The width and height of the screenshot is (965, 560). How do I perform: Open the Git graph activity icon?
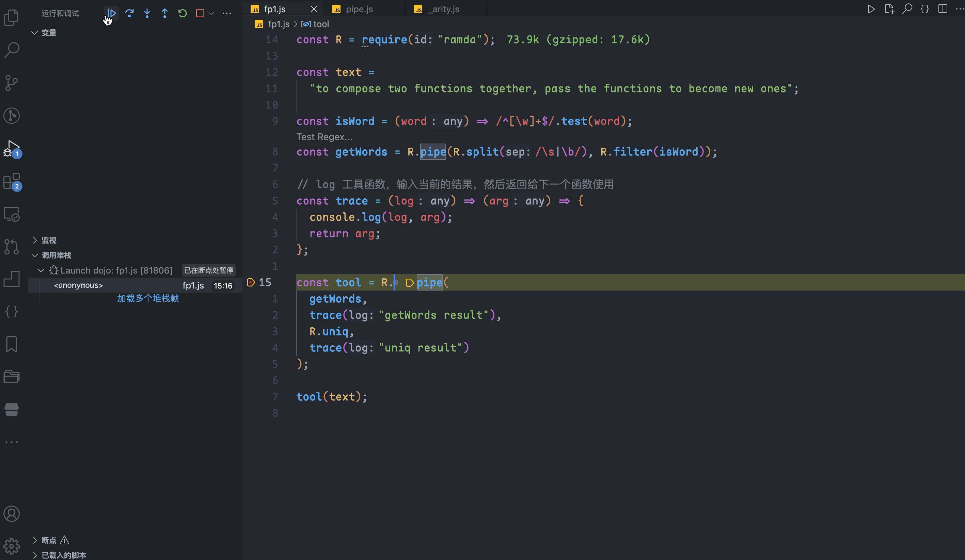(12, 116)
